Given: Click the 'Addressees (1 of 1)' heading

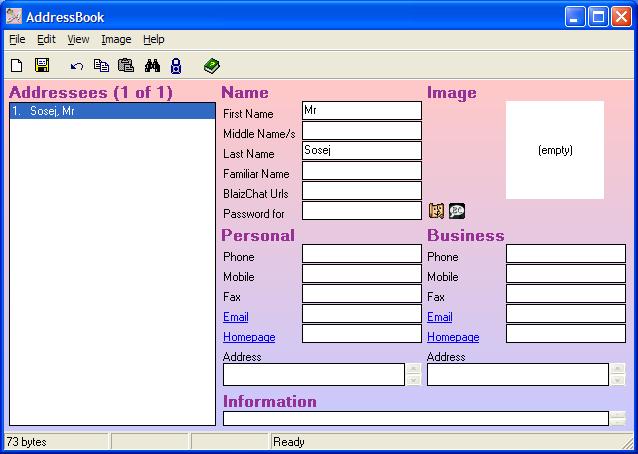Looking at the screenshot, I should pos(91,92).
